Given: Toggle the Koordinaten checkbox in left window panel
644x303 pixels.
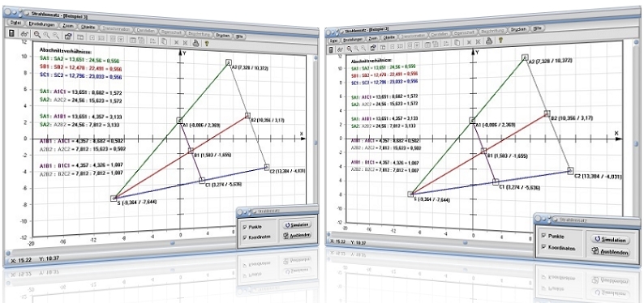Looking at the screenshot, I should coord(245,237).
